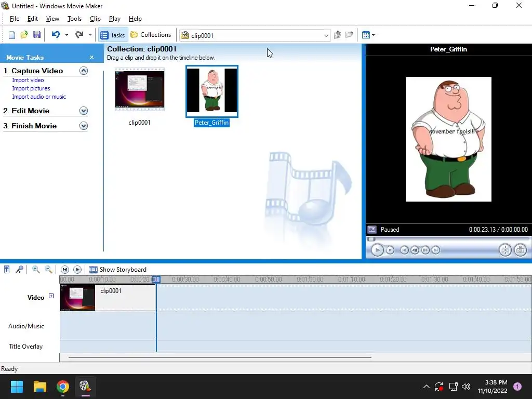Click the Import video link
The height and width of the screenshot is (399, 532).
tap(28, 80)
